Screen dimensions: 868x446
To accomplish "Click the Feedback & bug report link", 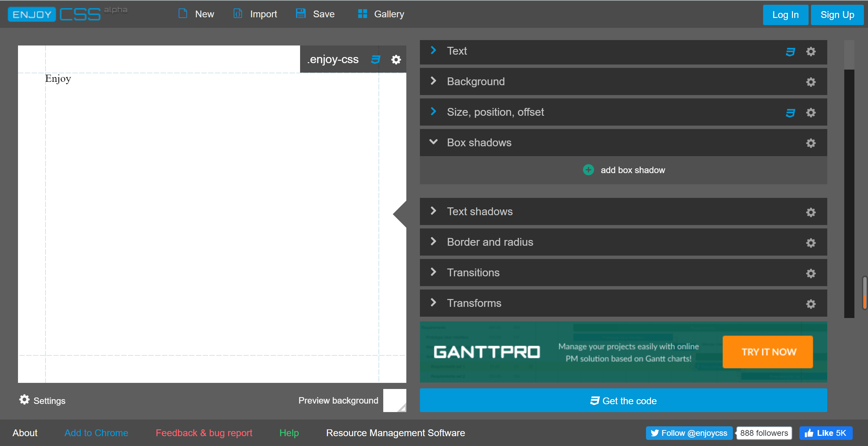I will [x=204, y=433].
